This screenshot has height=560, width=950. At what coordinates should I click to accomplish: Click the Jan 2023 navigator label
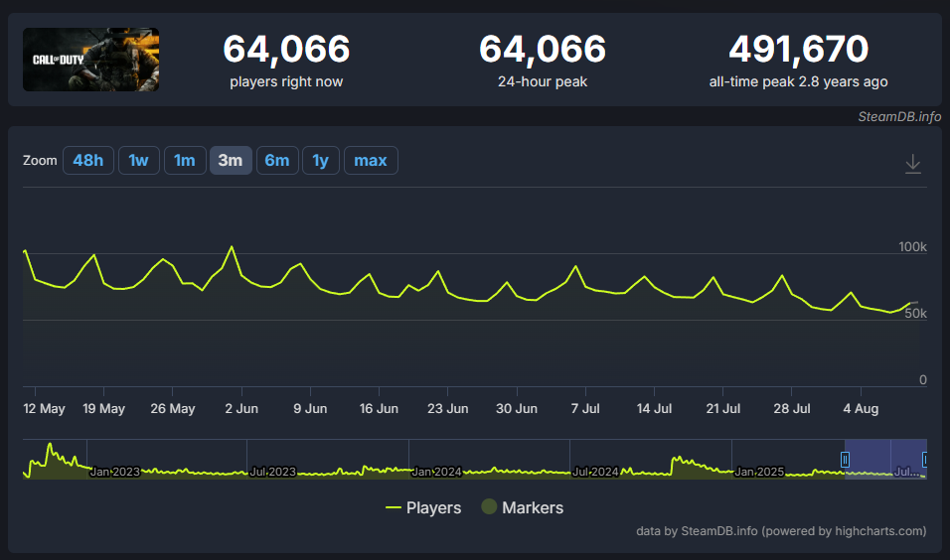[x=114, y=472]
